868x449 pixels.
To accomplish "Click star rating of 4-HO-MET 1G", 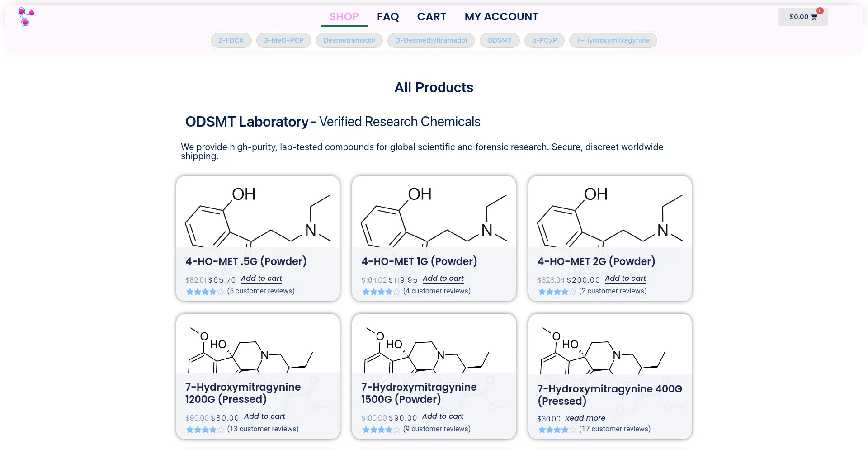I will 381,292.
